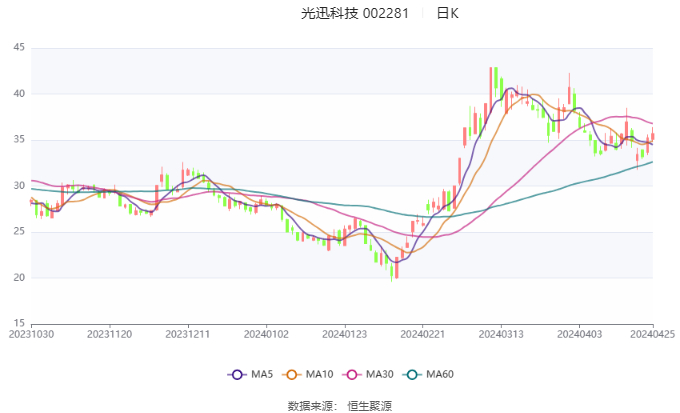Click the MA30 pink legend marker
Image resolution: width=680 pixels, height=413 pixels.
[352, 374]
